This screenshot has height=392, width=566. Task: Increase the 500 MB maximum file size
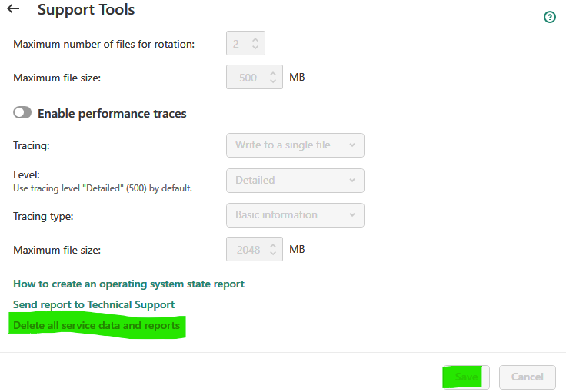[x=272, y=73]
